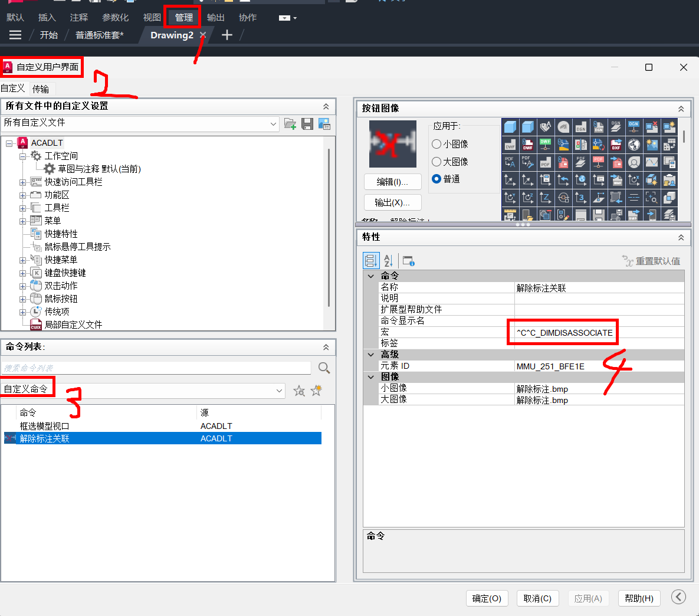Select the WMF export image
The image size is (699, 616).
(616, 180)
